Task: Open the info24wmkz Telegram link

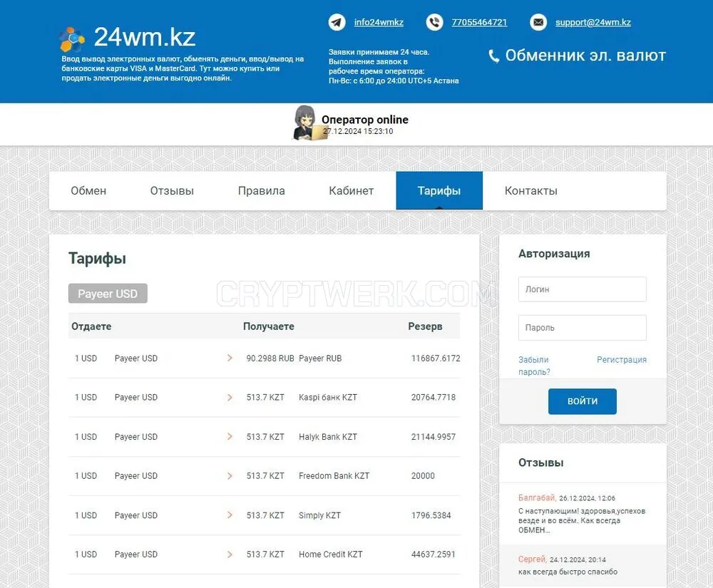Action: (379, 22)
